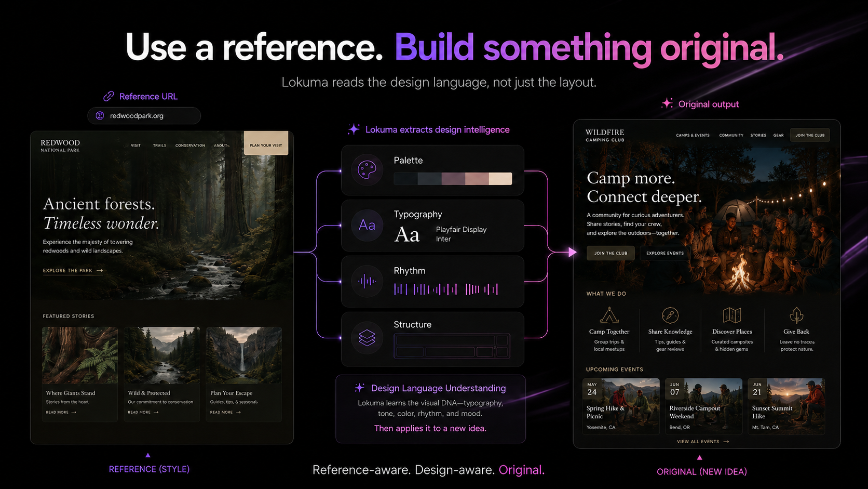868x489 pixels.
Task: Click the Camp Together tent icon
Action: point(609,315)
